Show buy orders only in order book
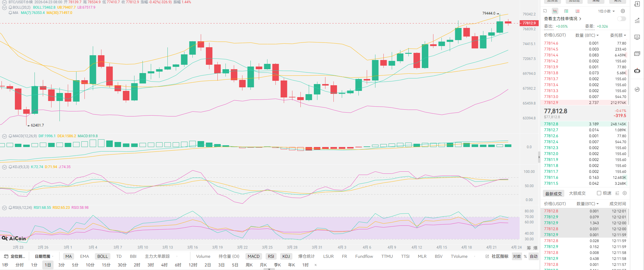Screen dimensions: 644x270 coord(566,11)
